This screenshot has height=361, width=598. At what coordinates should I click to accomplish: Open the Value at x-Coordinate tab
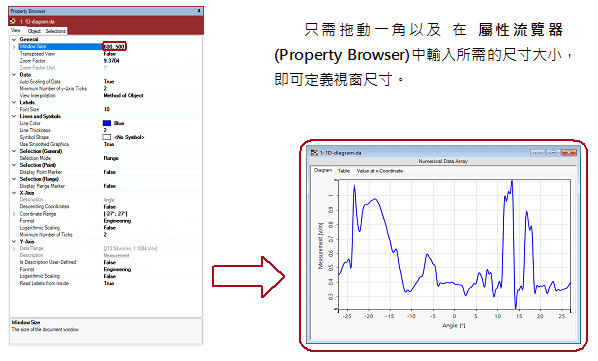coord(379,171)
